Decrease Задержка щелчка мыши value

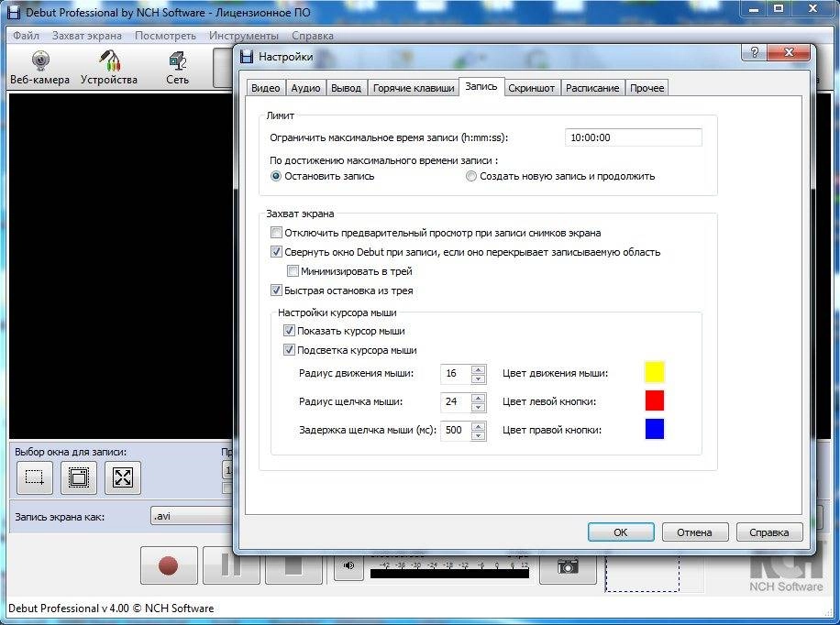[479, 435]
